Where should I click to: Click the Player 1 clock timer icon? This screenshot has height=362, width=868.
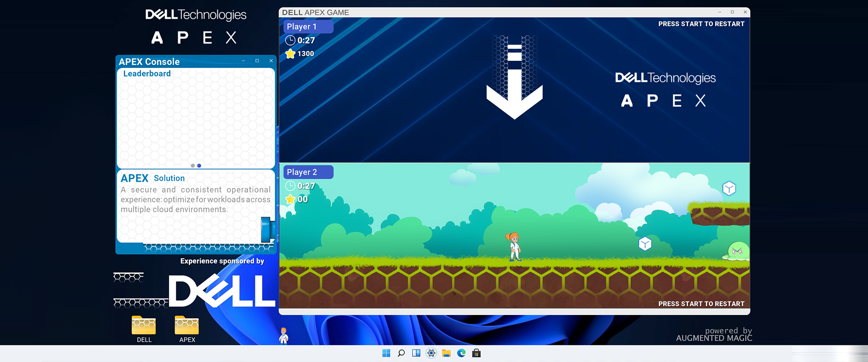[x=290, y=40]
